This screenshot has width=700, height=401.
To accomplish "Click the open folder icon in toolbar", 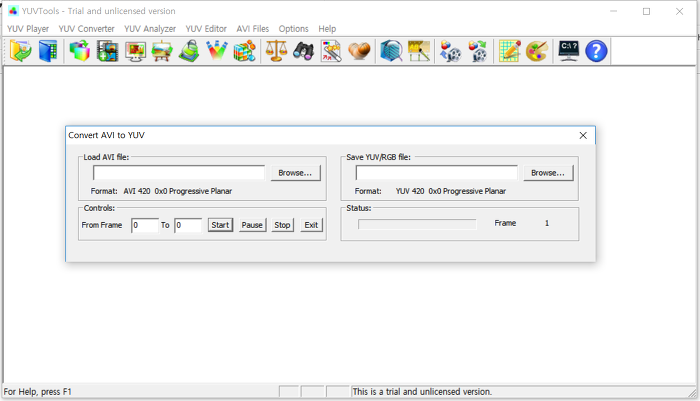I will click(21, 51).
